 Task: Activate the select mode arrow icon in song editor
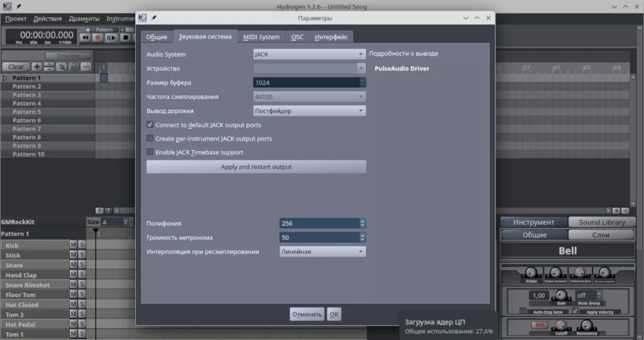click(61, 67)
